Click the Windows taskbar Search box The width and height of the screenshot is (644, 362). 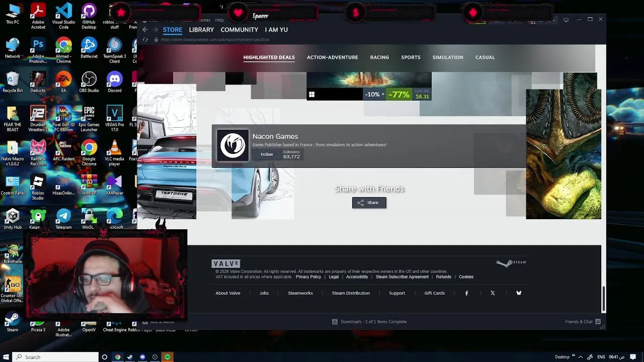(55, 357)
